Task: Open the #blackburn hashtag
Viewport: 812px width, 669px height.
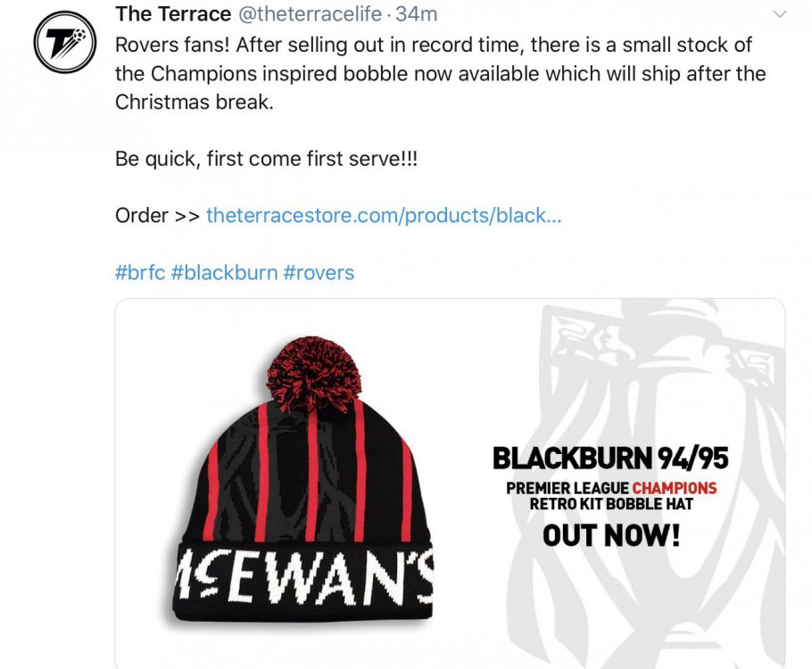Action: [224, 272]
